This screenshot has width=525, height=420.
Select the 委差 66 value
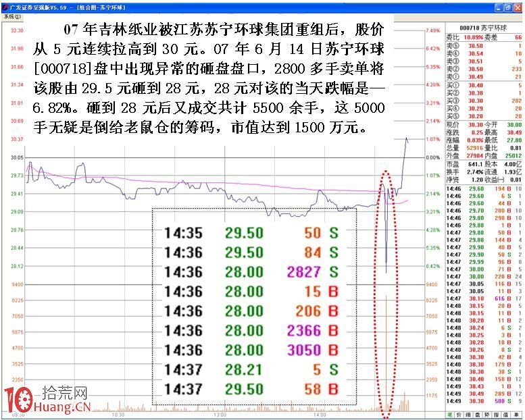pyautogui.click(x=518, y=38)
